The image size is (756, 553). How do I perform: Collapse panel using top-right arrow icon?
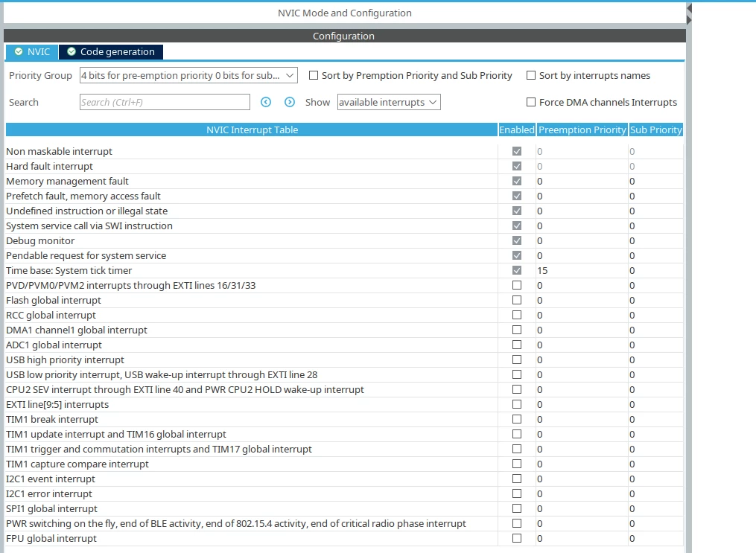(689, 8)
